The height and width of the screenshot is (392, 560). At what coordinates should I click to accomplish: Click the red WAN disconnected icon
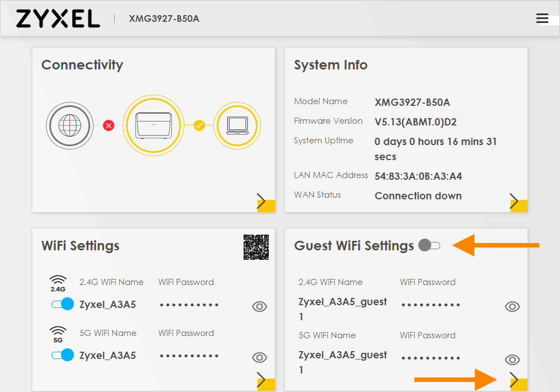(109, 125)
